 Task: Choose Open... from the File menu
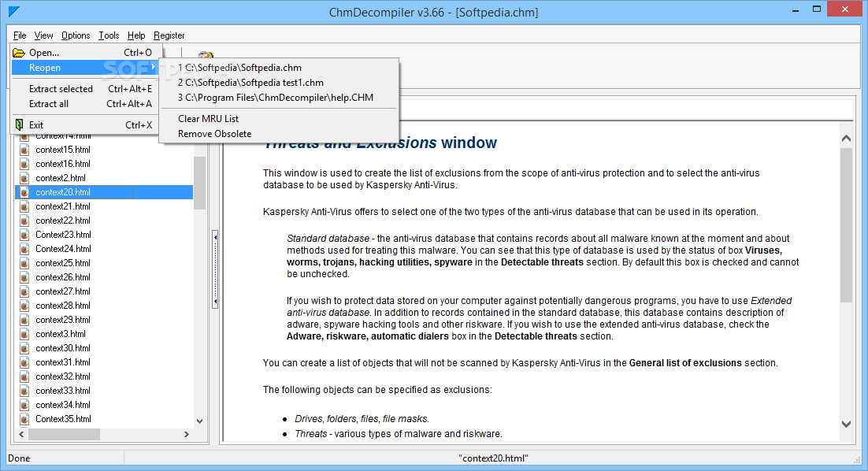(85, 53)
